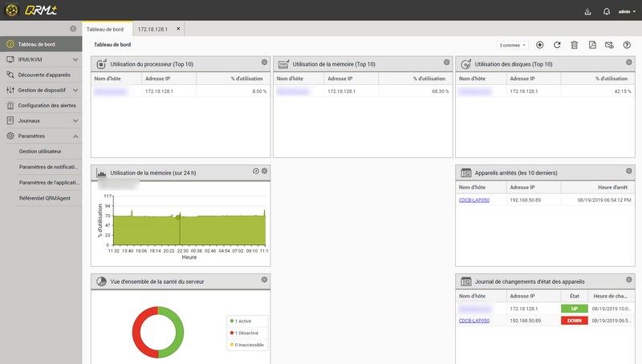Refresh the dashboard

coord(557,45)
